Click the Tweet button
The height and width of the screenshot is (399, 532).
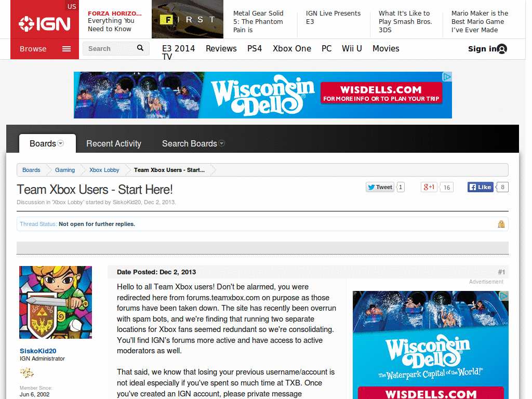pos(380,187)
